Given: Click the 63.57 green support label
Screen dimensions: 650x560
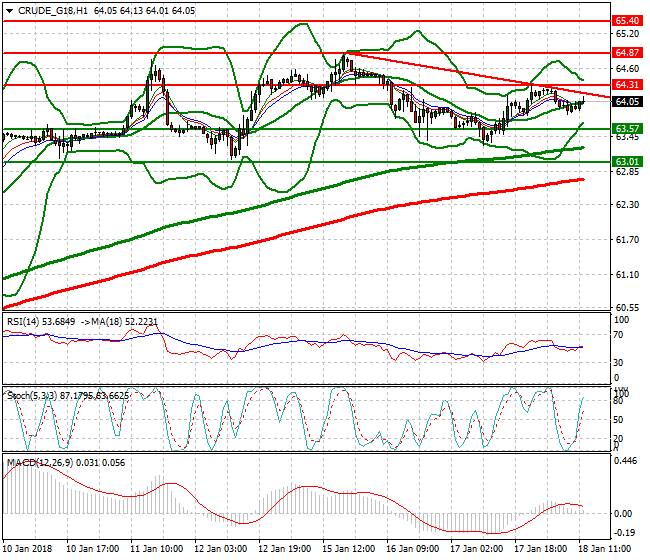Looking at the screenshot, I should 628,128.
